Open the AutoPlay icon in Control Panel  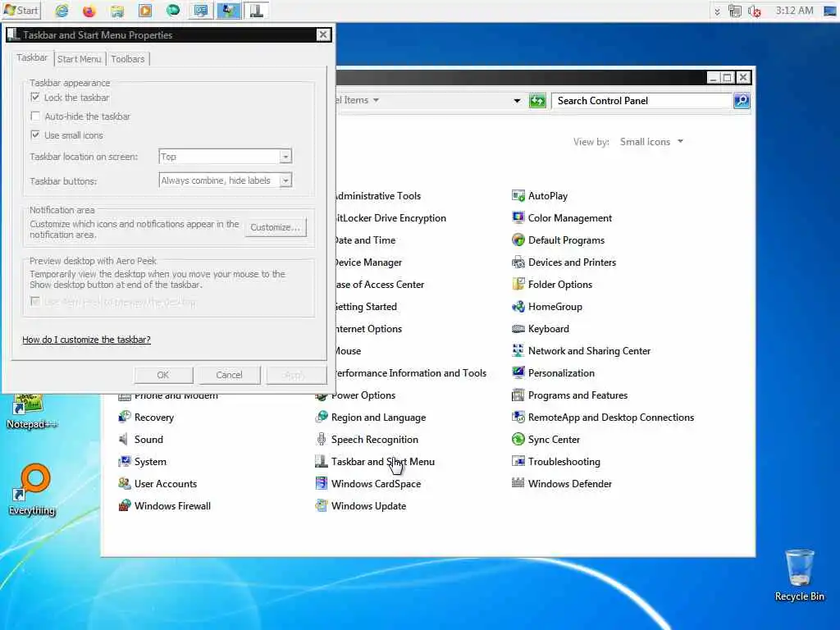tap(518, 195)
